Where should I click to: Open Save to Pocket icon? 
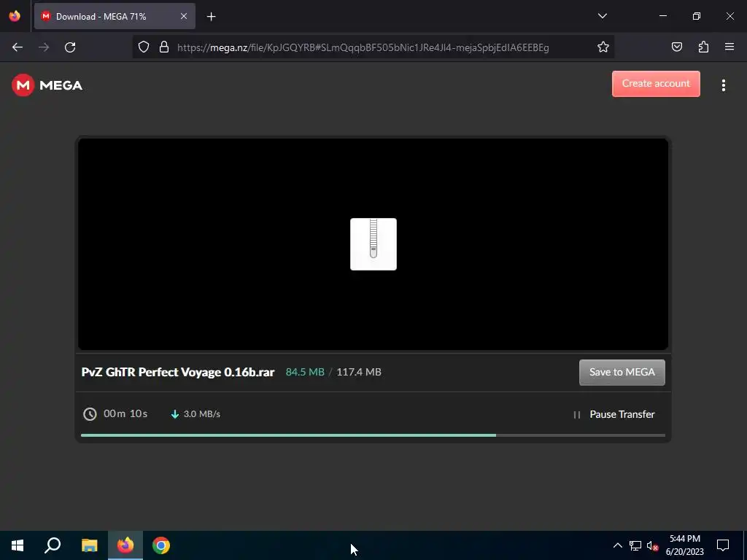tap(676, 47)
